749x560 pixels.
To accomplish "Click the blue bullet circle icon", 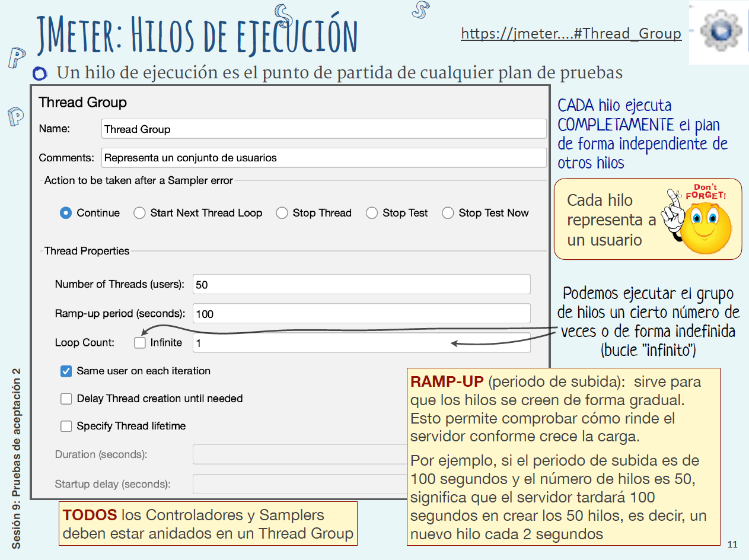I will click(x=40, y=74).
